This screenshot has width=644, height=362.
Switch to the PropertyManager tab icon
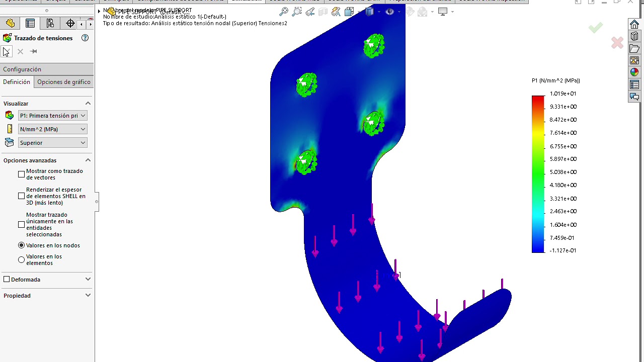[x=30, y=23]
